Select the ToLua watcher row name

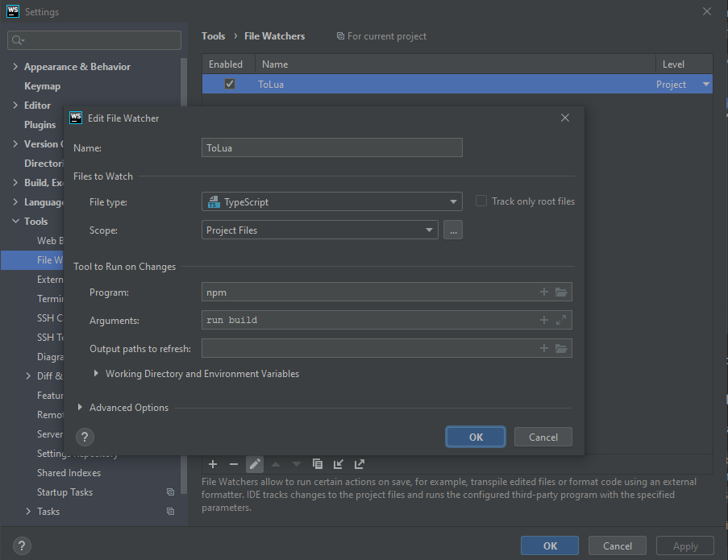(x=271, y=85)
